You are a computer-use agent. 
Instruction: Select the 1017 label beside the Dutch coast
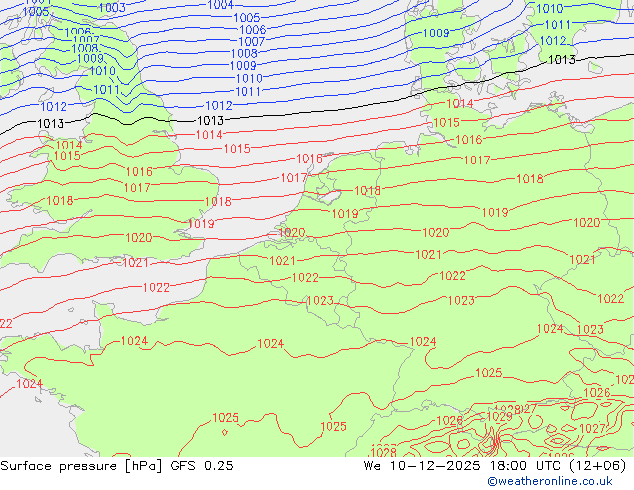[294, 177]
